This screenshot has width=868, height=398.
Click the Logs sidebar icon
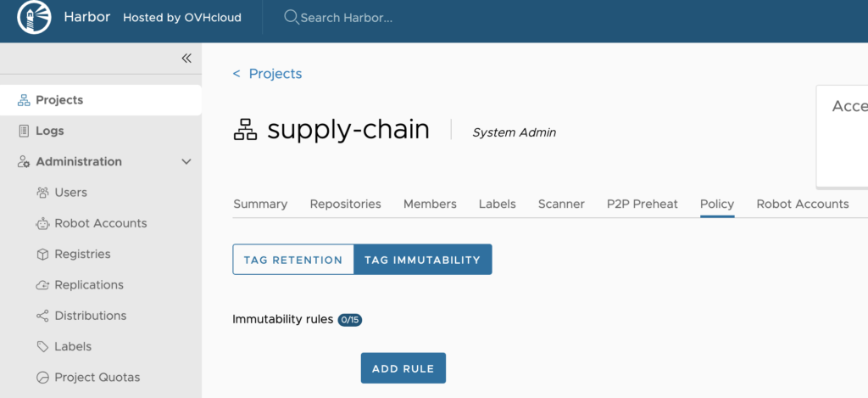coord(24,131)
